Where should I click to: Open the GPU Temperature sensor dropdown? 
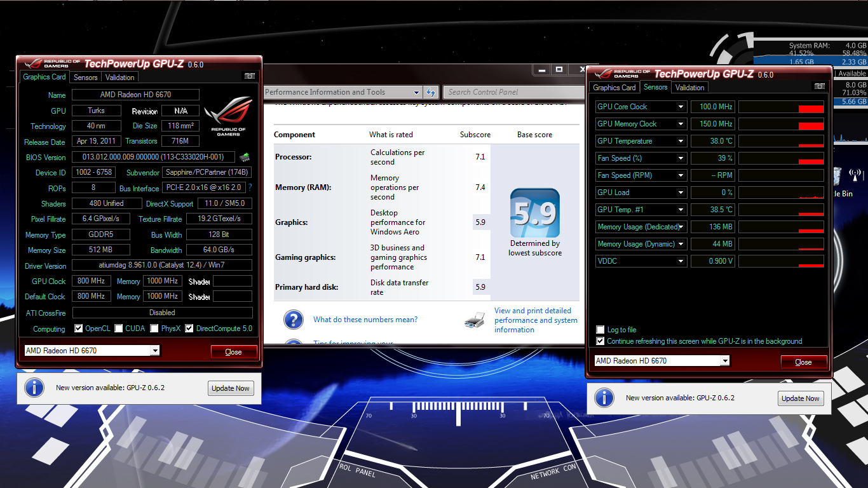tap(681, 141)
